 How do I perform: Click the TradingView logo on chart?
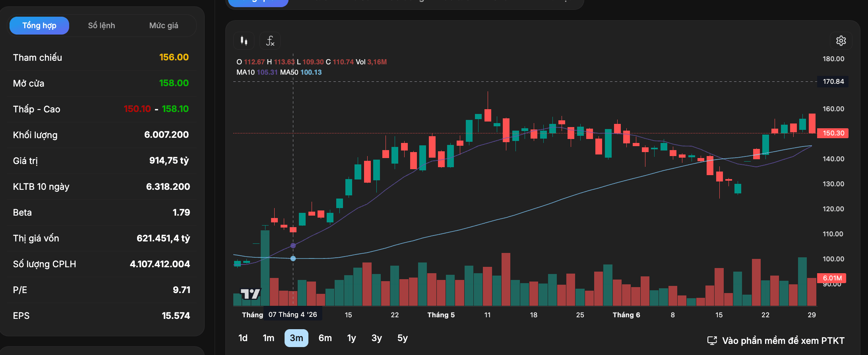(251, 294)
